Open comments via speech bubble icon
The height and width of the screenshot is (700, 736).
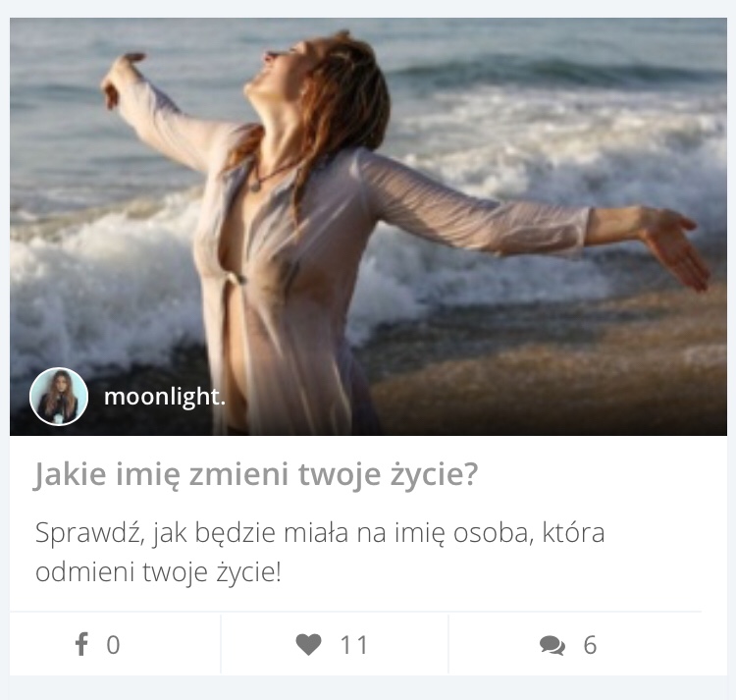pyautogui.click(x=552, y=646)
